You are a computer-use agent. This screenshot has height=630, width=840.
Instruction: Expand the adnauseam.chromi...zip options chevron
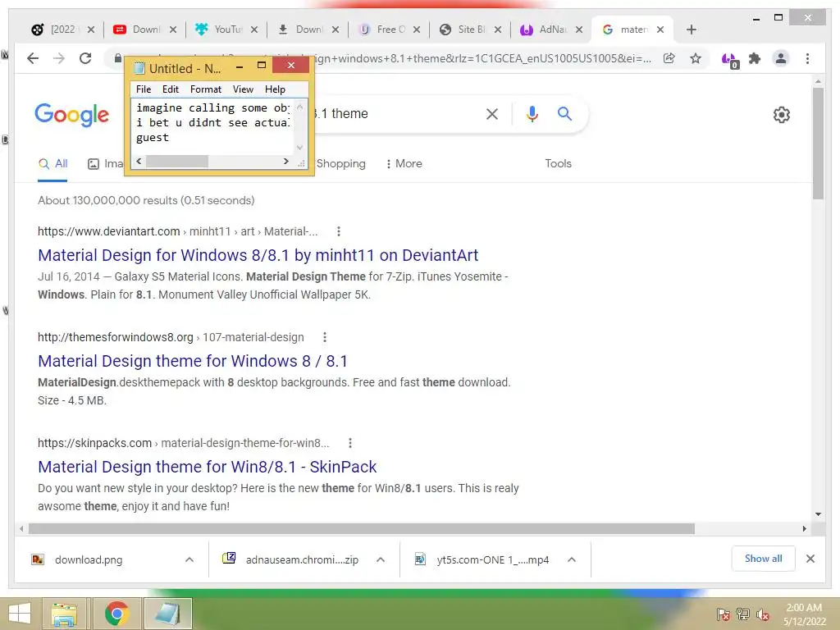381,559
